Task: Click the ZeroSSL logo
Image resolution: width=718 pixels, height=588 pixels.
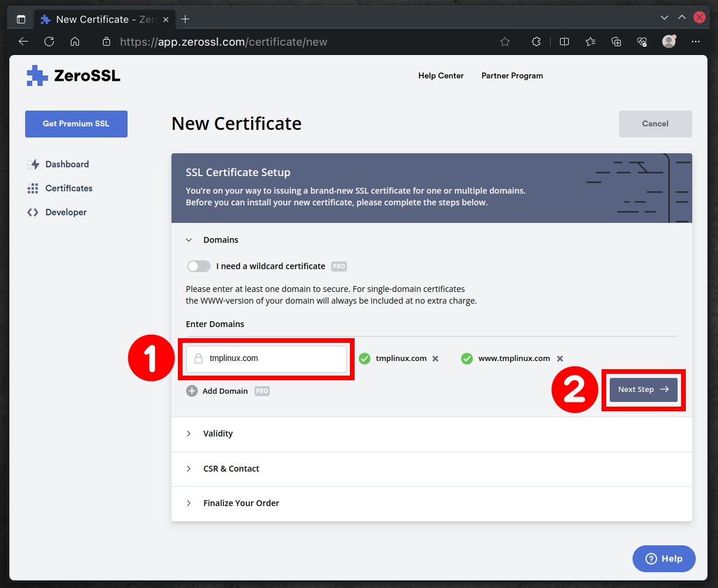Action: 73,75
